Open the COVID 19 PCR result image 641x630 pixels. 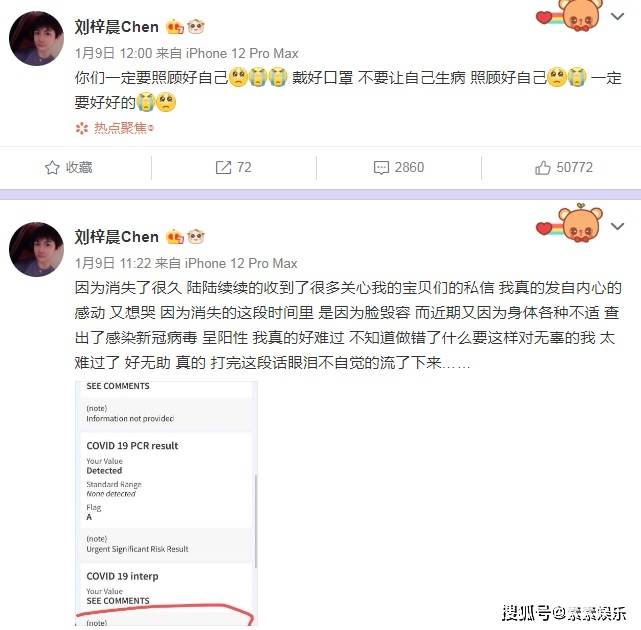(166, 503)
